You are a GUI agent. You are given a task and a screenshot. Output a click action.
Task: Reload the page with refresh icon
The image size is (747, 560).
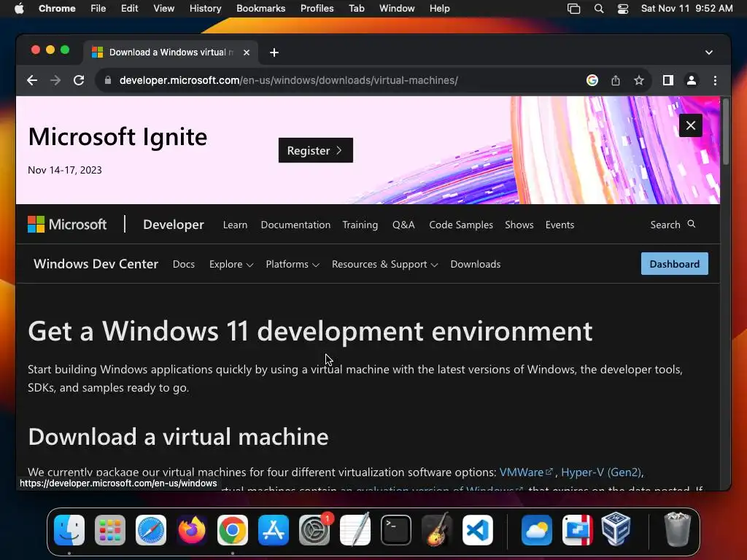[x=79, y=80]
